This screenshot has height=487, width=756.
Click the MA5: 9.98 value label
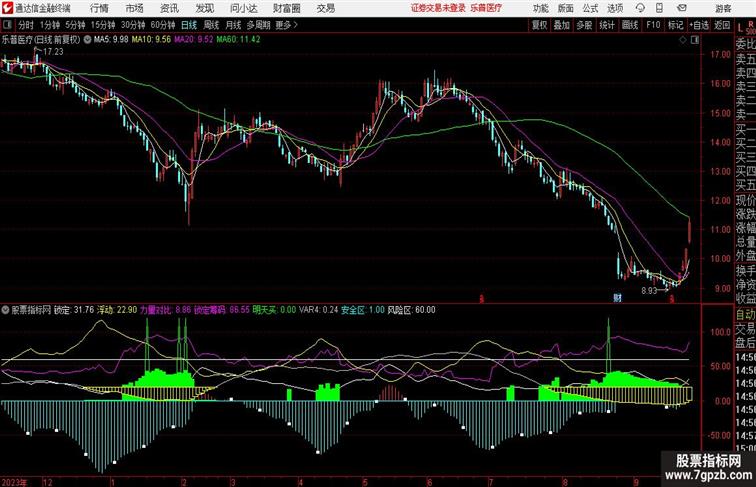(x=111, y=40)
